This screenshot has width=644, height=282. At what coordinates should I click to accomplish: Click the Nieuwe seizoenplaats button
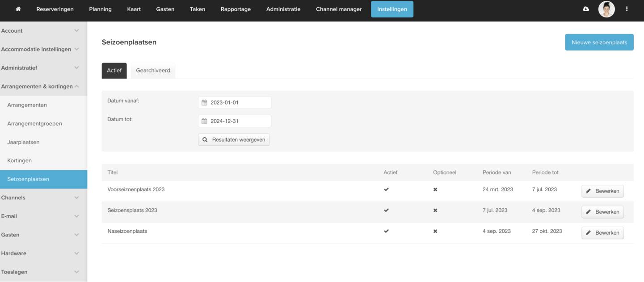point(599,42)
